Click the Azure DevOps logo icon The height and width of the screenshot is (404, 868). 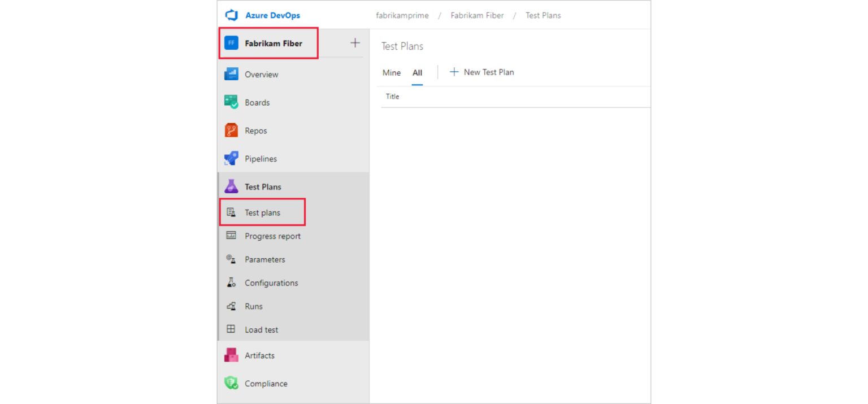tap(232, 15)
